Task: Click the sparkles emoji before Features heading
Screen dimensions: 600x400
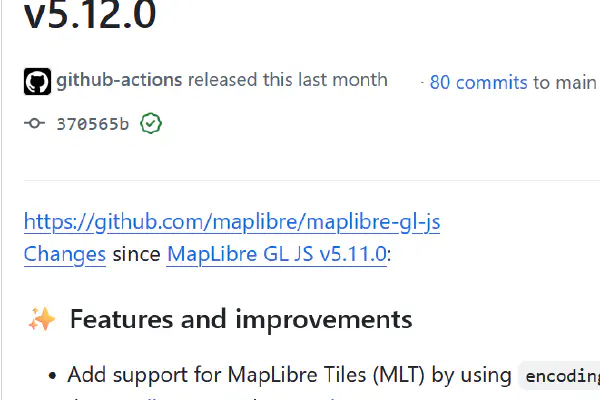Action: pyautogui.click(x=42, y=319)
